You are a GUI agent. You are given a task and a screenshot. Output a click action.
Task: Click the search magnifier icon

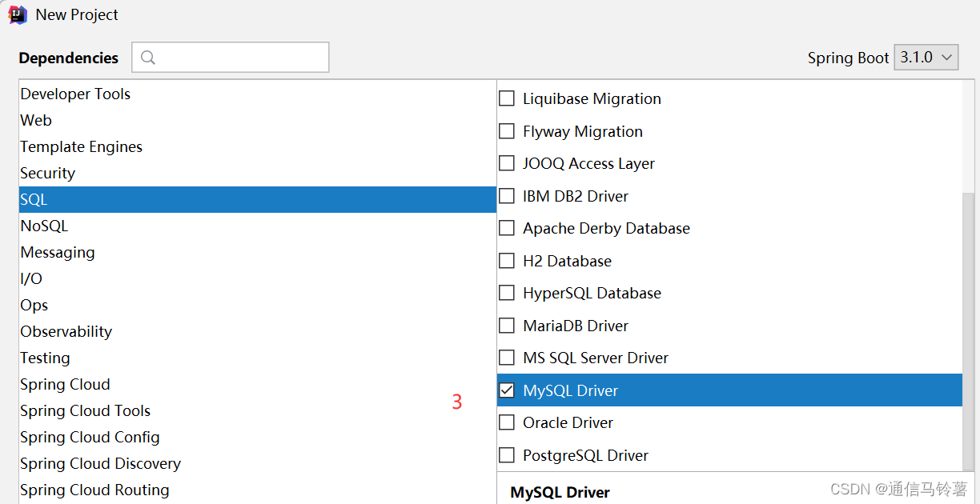click(x=148, y=58)
